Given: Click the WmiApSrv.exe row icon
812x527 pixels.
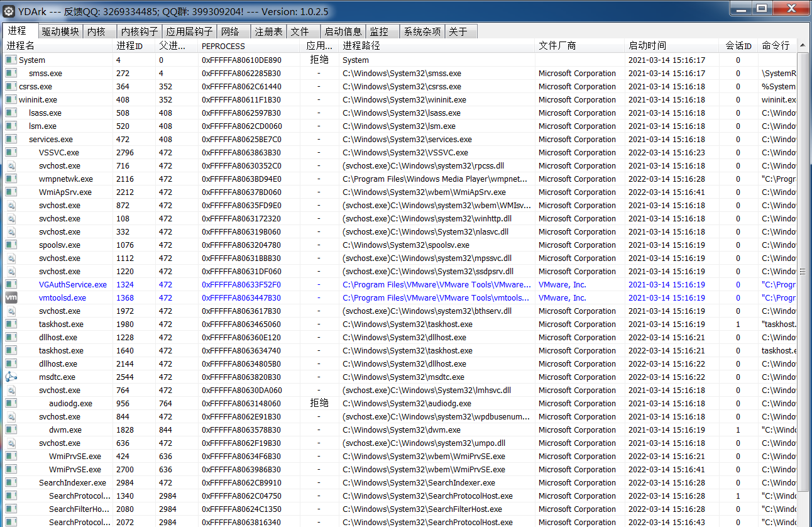Looking at the screenshot, I should (x=11, y=192).
